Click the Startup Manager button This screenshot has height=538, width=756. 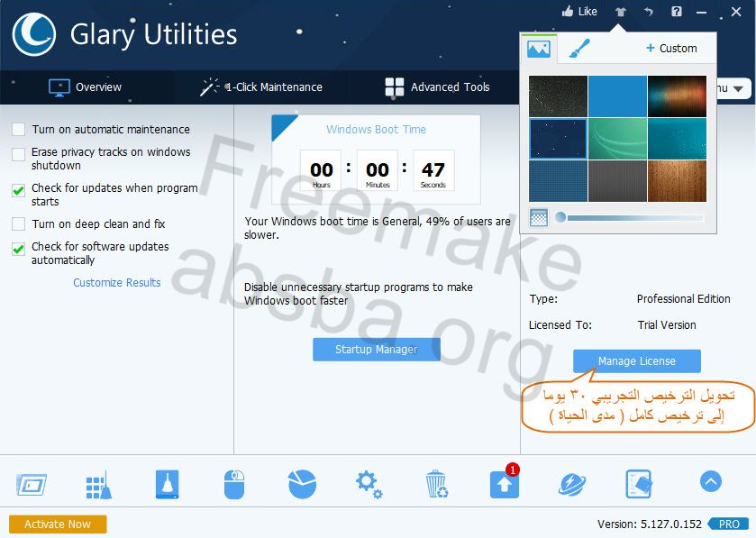click(x=376, y=350)
